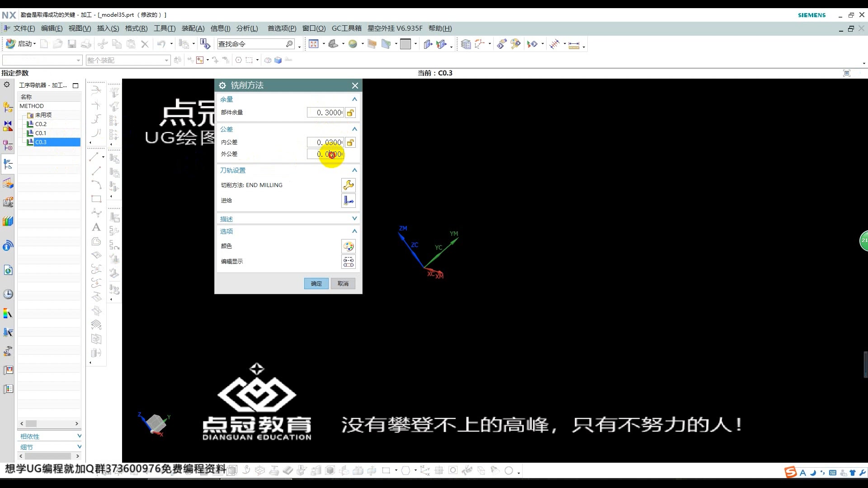Open the 颜色 color palette picker

[x=348, y=246]
